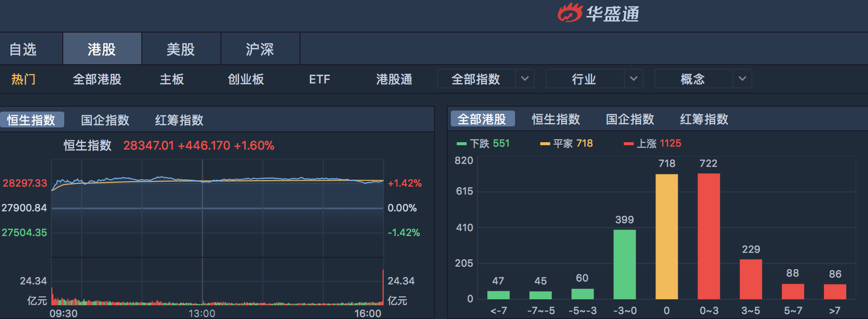Select 恒生指数 in the right distribution panel
Viewport: 868px width, 319px height.
click(556, 119)
